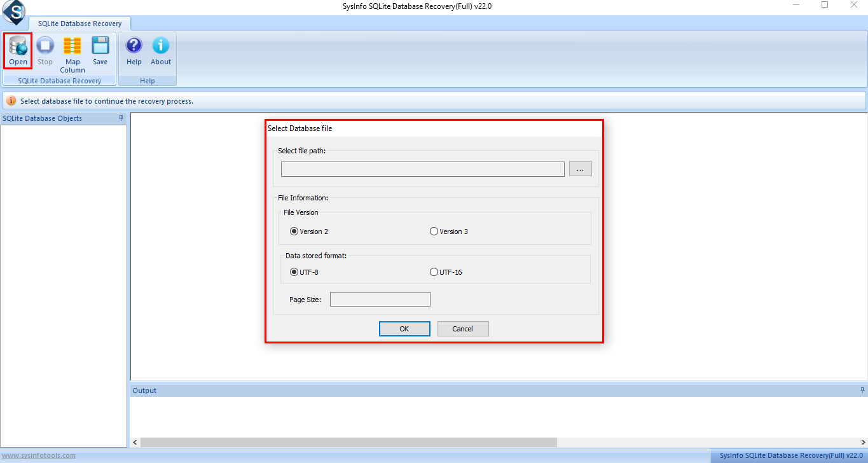Click the Select file path field
Viewport: 868px width, 463px height.
point(423,169)
